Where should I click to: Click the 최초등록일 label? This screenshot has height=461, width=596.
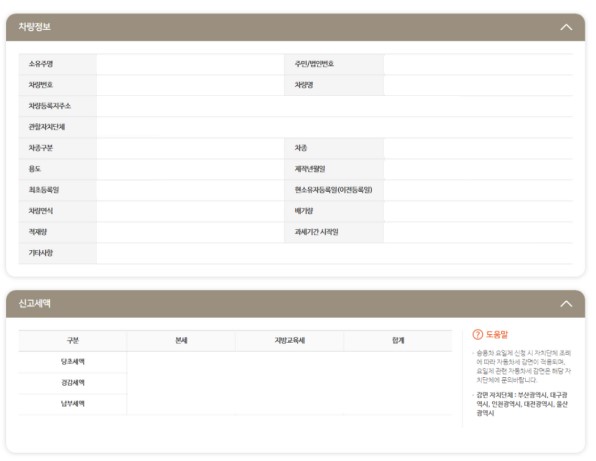click(x=44, y=190)
